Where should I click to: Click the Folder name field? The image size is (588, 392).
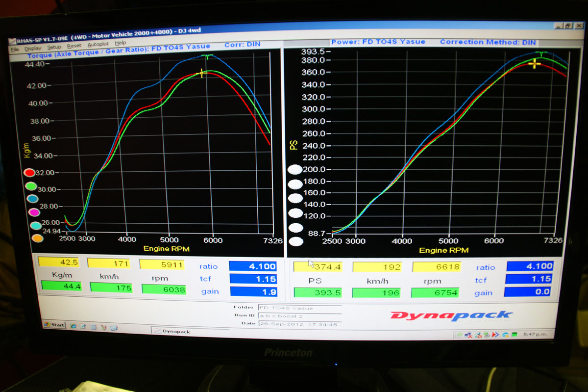click(299, 308)
